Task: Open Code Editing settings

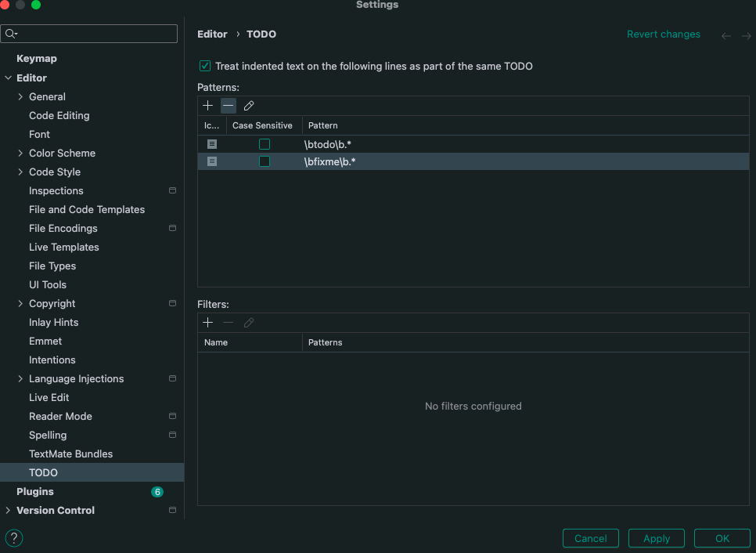Action: [59, 115]
